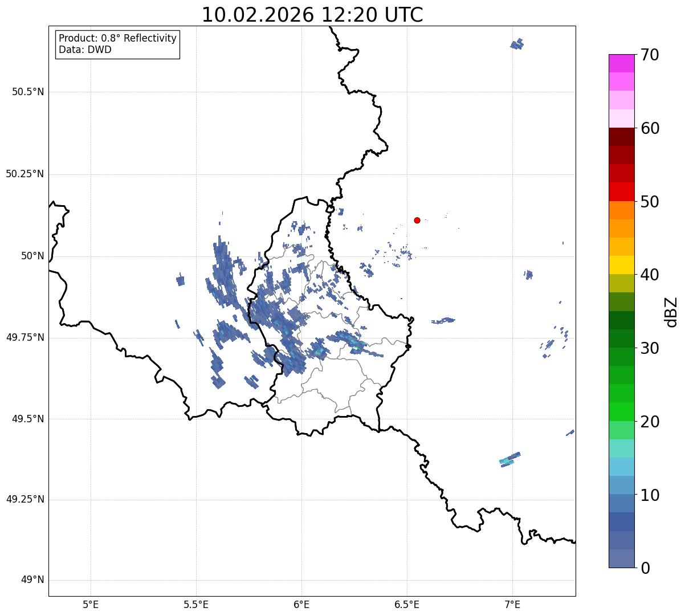The image size is (685, 616).
Task: Pick the yellow segment just above 40 dBZ
Action: (x=621, y=265)
